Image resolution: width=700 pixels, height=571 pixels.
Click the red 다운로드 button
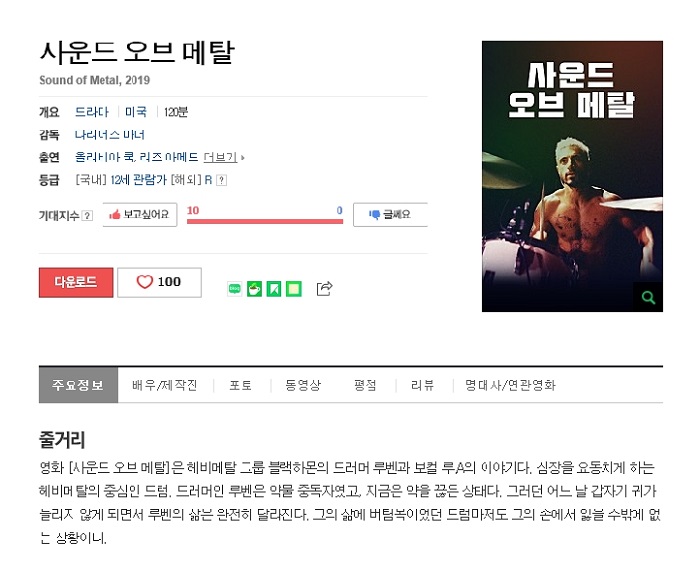(76, 282)
